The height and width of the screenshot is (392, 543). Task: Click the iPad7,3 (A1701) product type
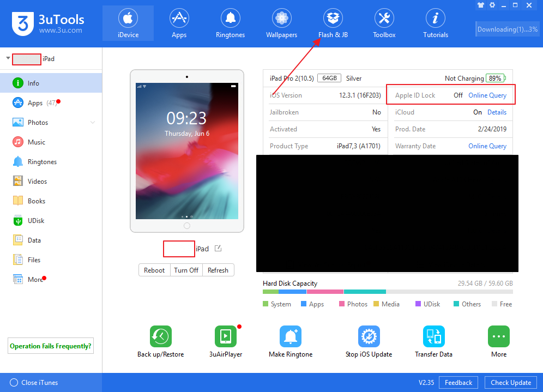(358, 146)
